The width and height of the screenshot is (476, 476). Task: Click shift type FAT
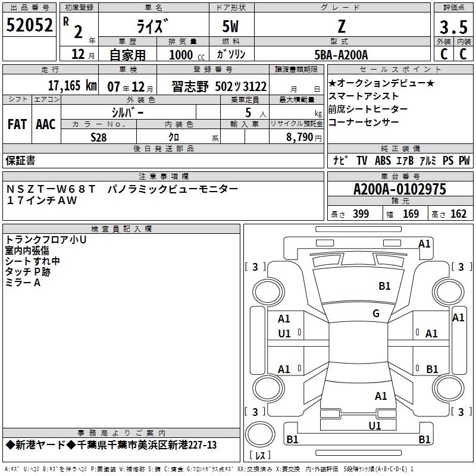[17, 124]
